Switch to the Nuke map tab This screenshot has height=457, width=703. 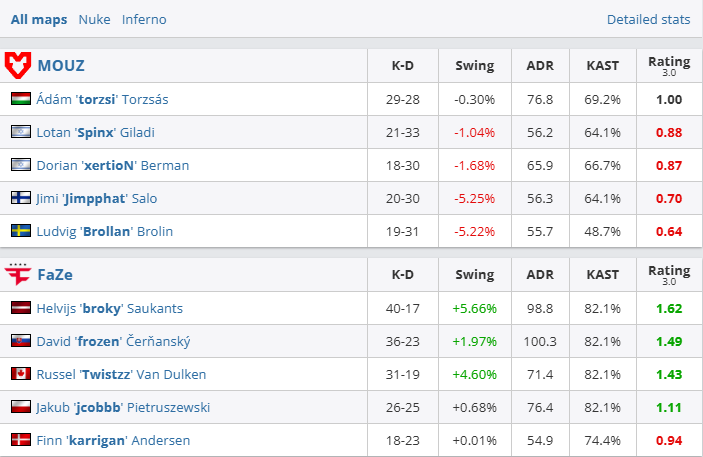pyautogui.click(x=94, y=19)
